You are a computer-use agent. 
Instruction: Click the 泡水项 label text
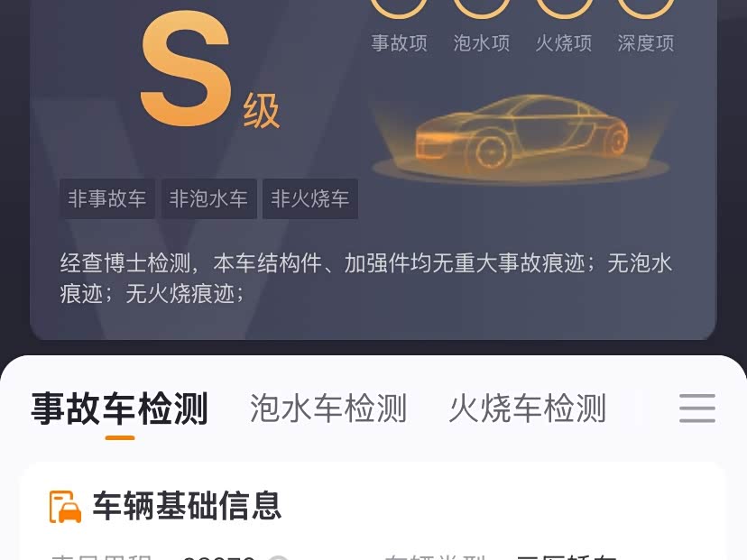pyautogui.click(x=482, y=43)
